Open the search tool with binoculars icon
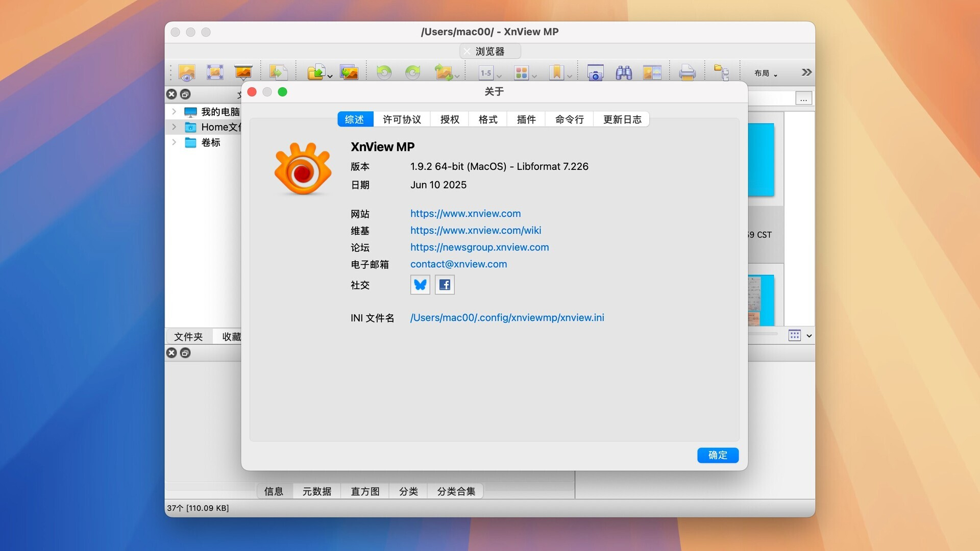980x551 pixels. coord(624,72)
